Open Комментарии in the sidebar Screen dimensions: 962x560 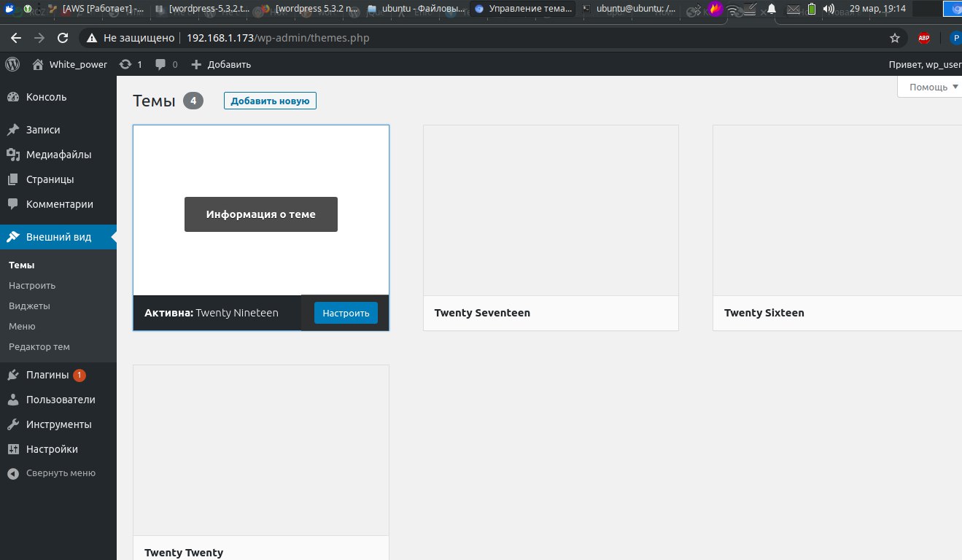point(58,204)
